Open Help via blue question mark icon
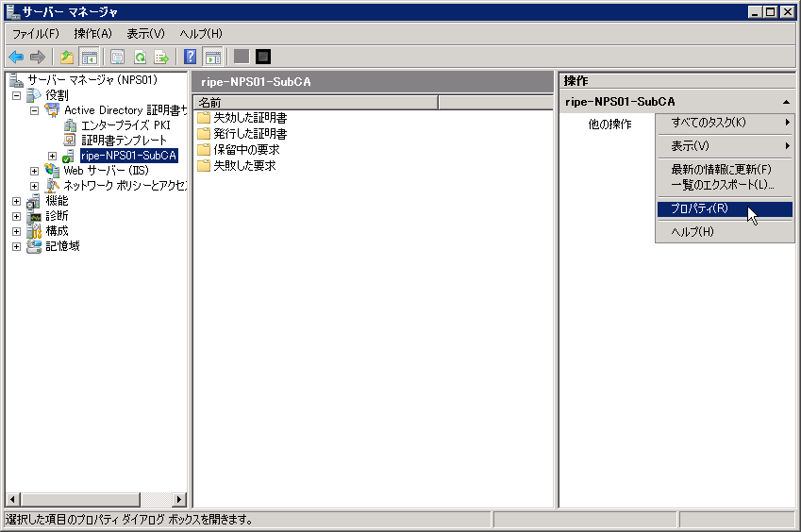 pyautogui.click(x=190, y=57)
